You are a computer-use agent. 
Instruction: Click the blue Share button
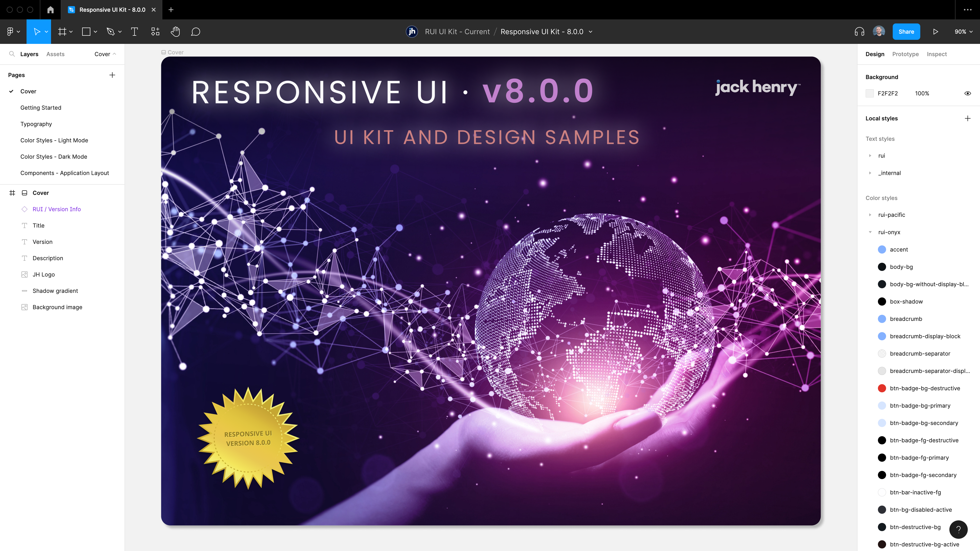click(x=906, y=32)
